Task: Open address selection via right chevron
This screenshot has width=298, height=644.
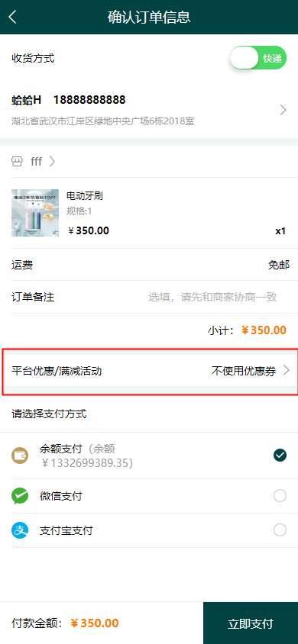Action: [x=283, y=110]
